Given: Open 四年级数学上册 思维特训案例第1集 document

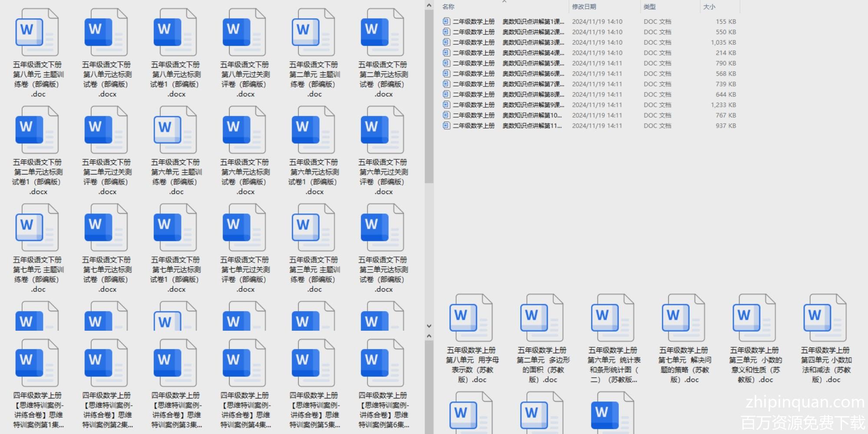Looking at the screenshot, I should click(37, 364).
